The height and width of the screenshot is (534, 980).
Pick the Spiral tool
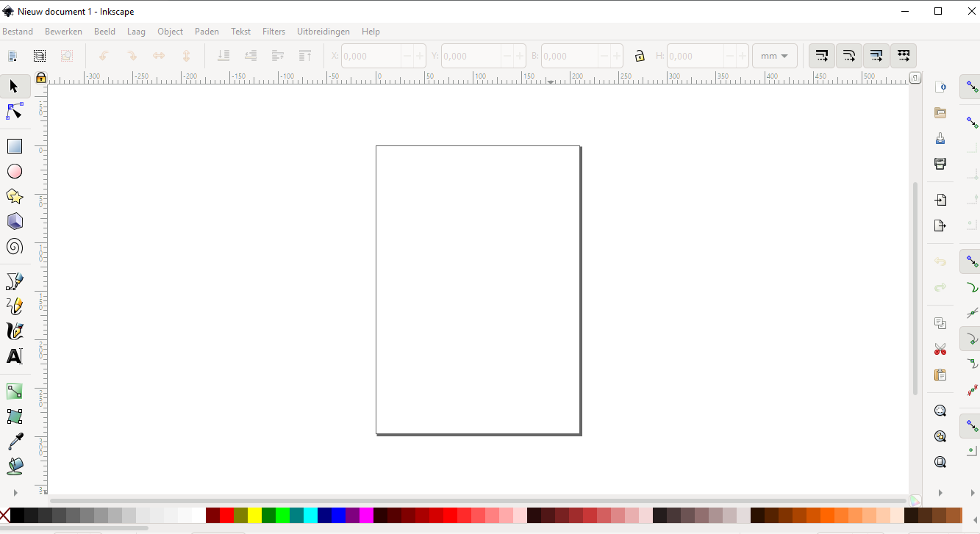pyautogui.click(x=15, y=246)
